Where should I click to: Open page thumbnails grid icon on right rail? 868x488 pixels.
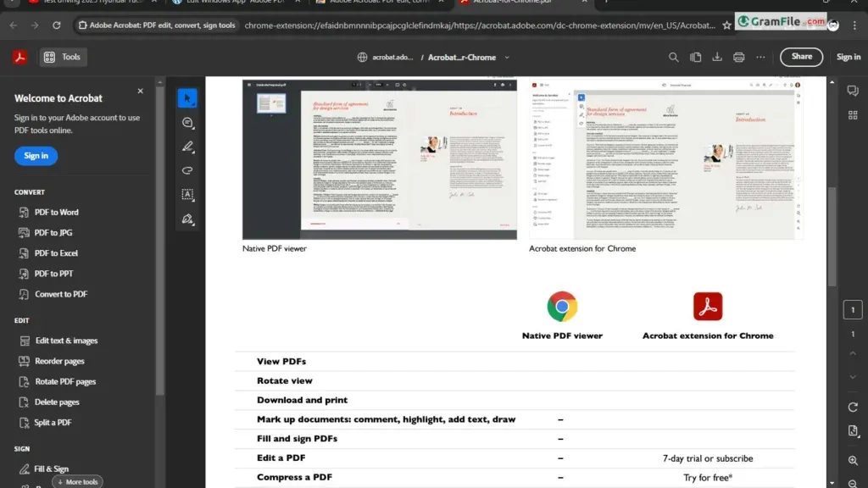[853, 115]
